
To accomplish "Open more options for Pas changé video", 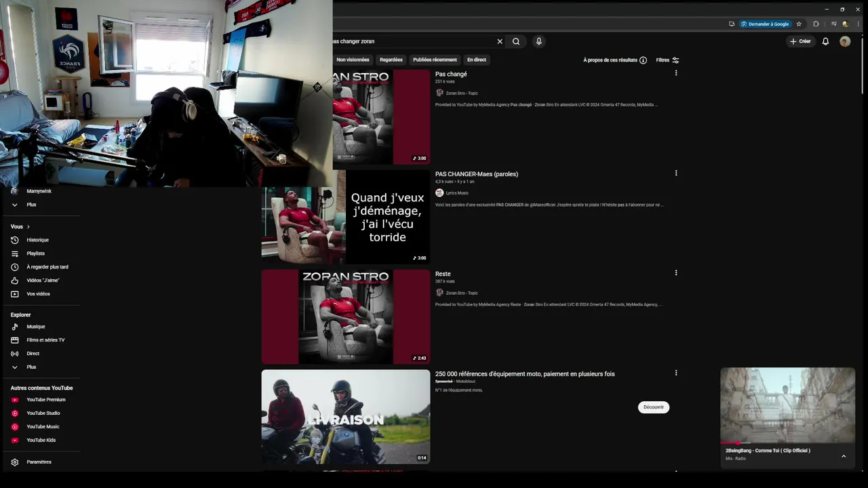I will tap(675, 73).
